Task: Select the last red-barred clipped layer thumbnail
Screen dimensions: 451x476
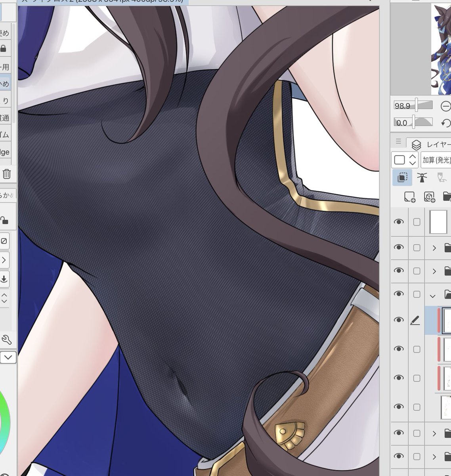Action: [447, 378]
